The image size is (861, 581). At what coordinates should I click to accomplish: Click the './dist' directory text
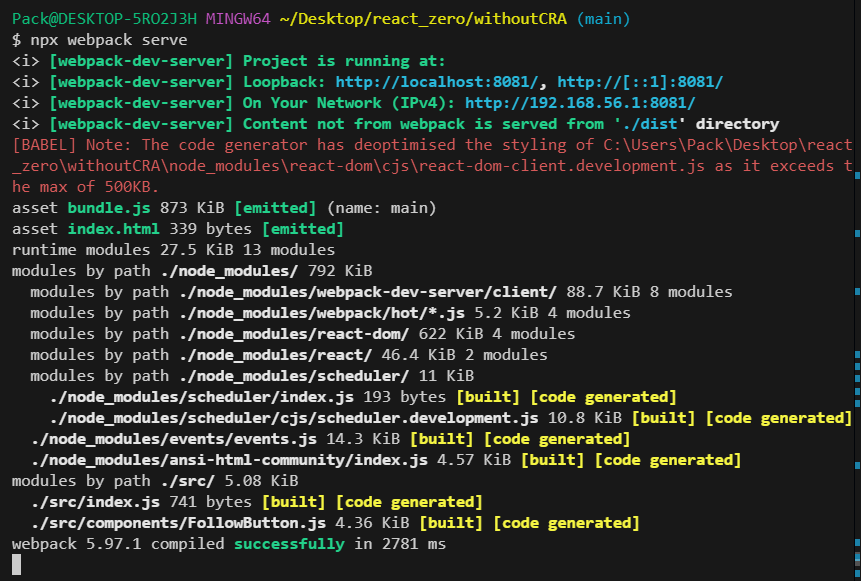point(649,124)
